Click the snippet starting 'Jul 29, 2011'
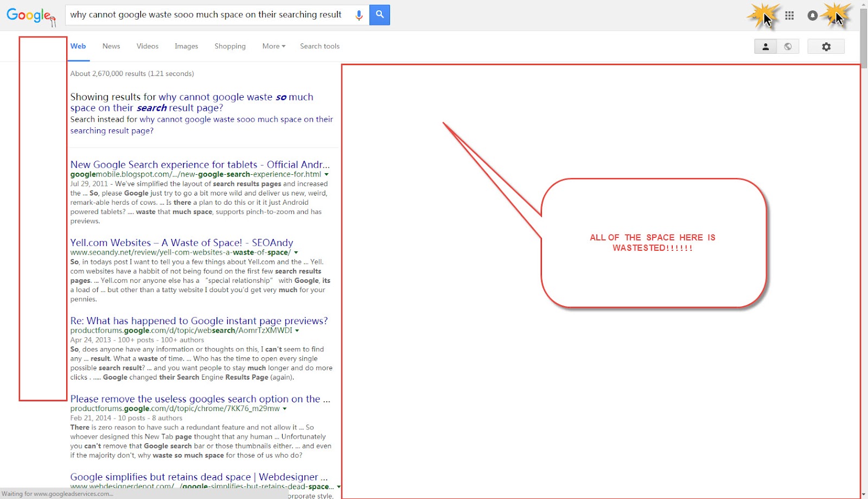The image size is (868, 499). tap(199, 203)
